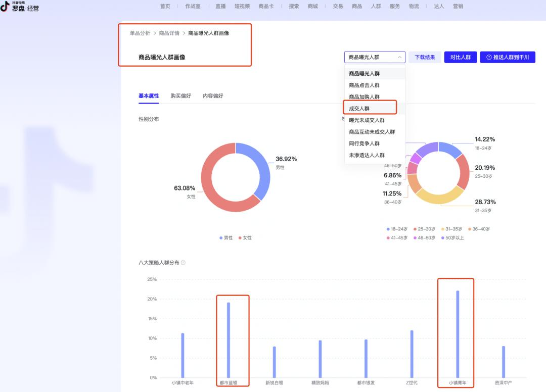Toggle the 女性 legend marker
This screenshot has width=546, height=392.
tap(240, 237)
